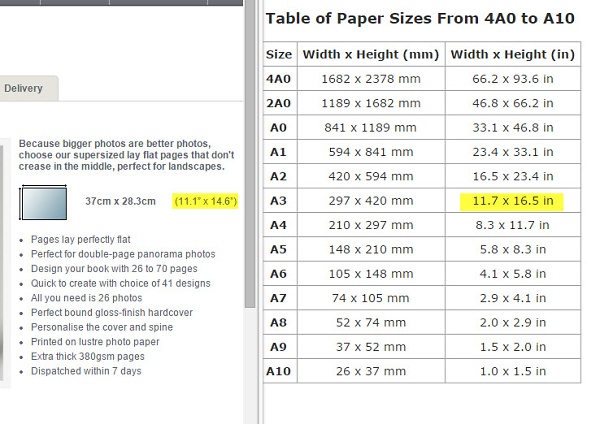This screenshot has width=600, height=424.
Task: Click the Width x Height (in) header
Action: (x=514, y=54)
